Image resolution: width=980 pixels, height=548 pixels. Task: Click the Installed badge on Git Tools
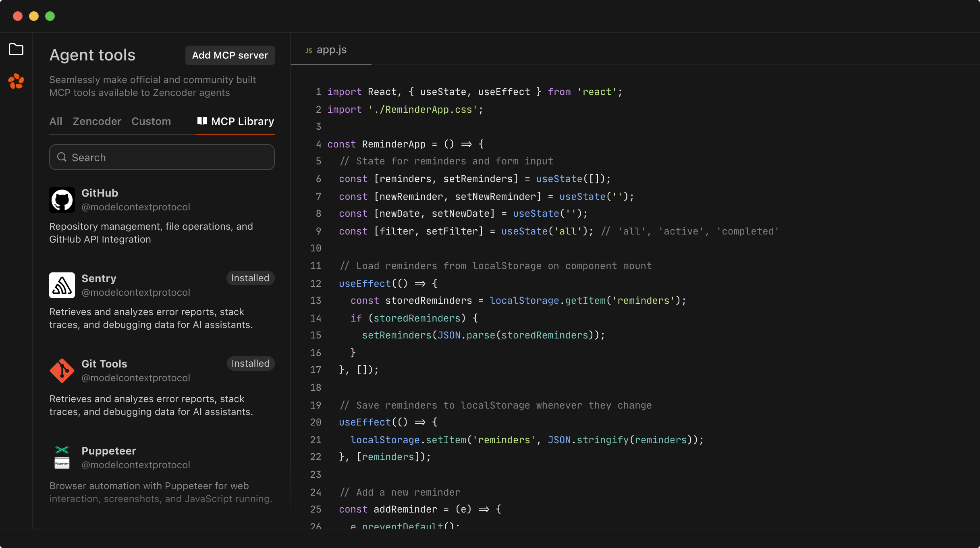[x=250, y=363]
